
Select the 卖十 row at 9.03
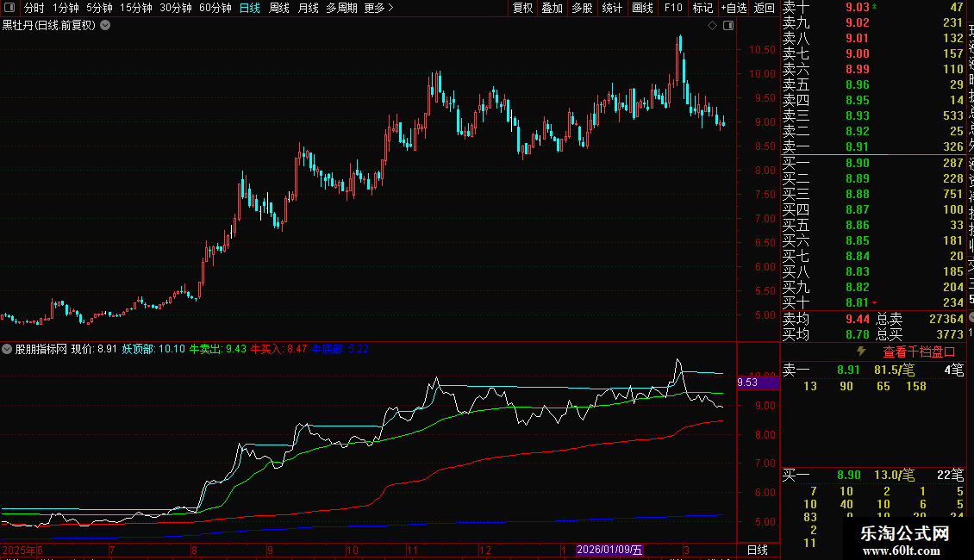coord(873,7)
